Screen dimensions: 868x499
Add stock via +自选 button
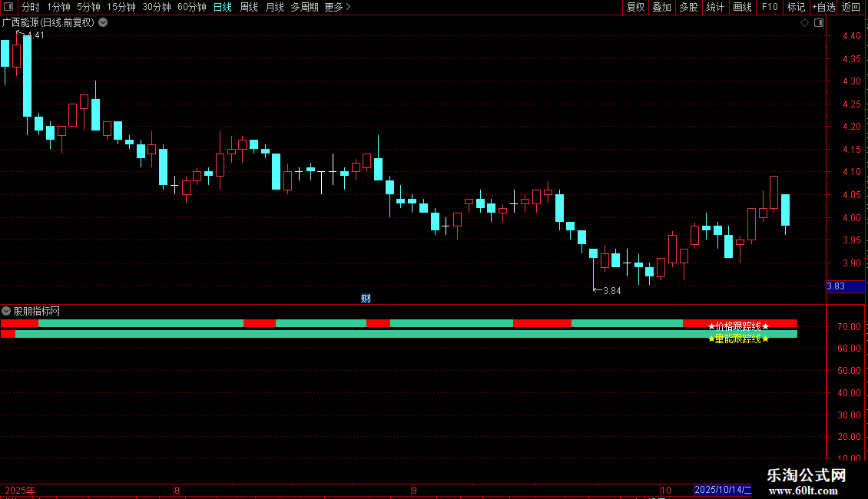pos(823,7)
